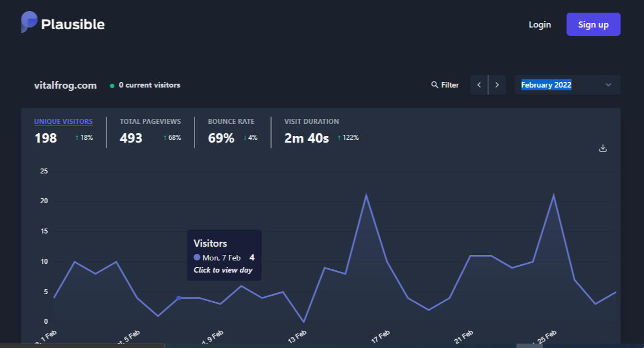Go to next month with right arrow
The height and width of the screenshot is (348, 644).
click(x=497, y=85)
